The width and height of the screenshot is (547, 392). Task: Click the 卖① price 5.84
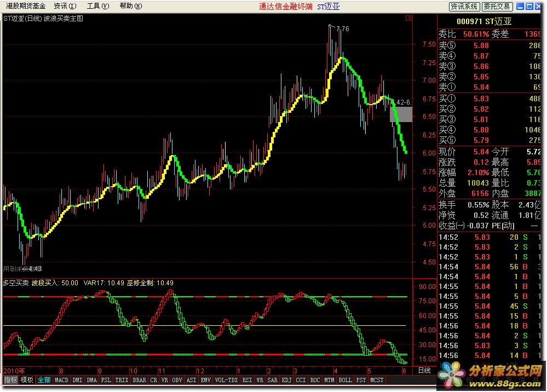(x=481, y=88)
